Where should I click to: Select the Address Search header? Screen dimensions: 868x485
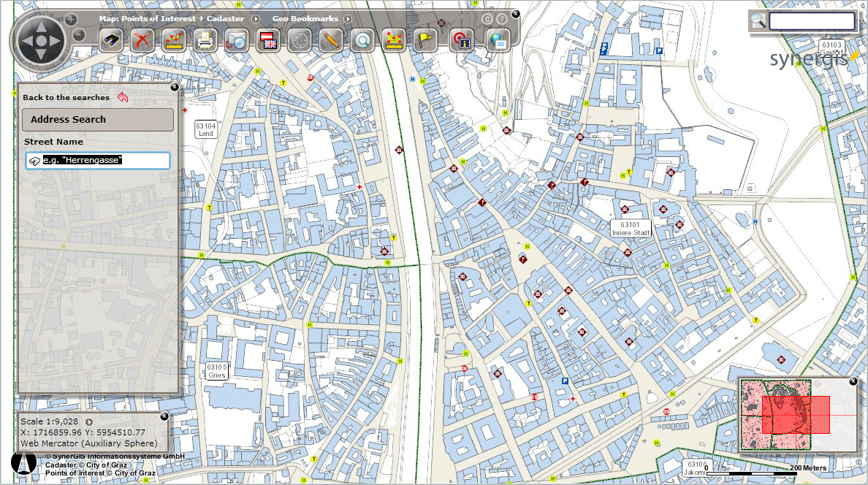click(97, 120)
